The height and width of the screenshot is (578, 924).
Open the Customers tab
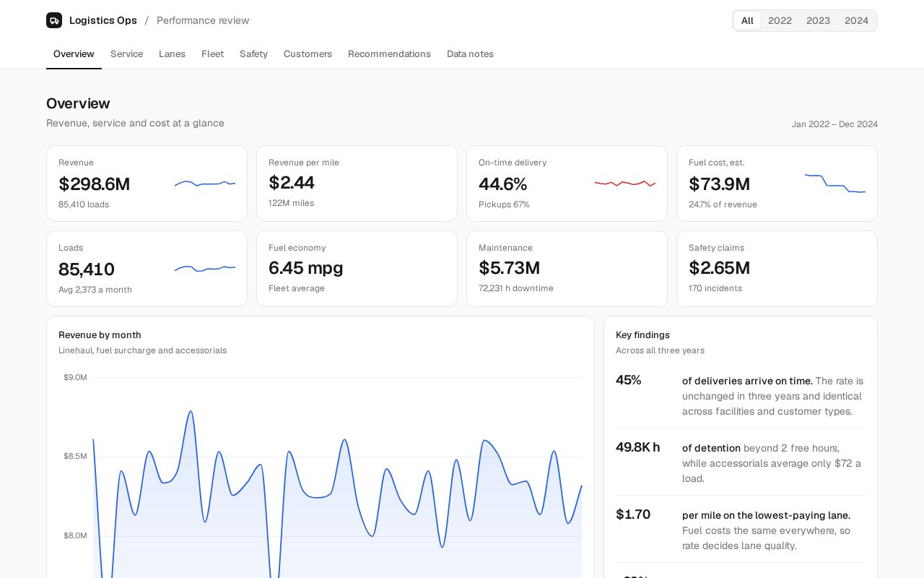point(308,54)
